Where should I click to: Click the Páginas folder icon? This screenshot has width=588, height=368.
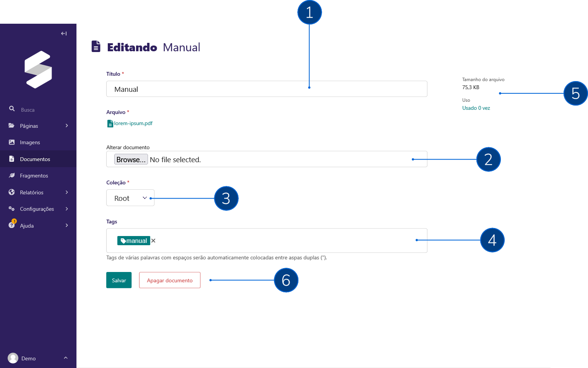[x=11, y=125]
